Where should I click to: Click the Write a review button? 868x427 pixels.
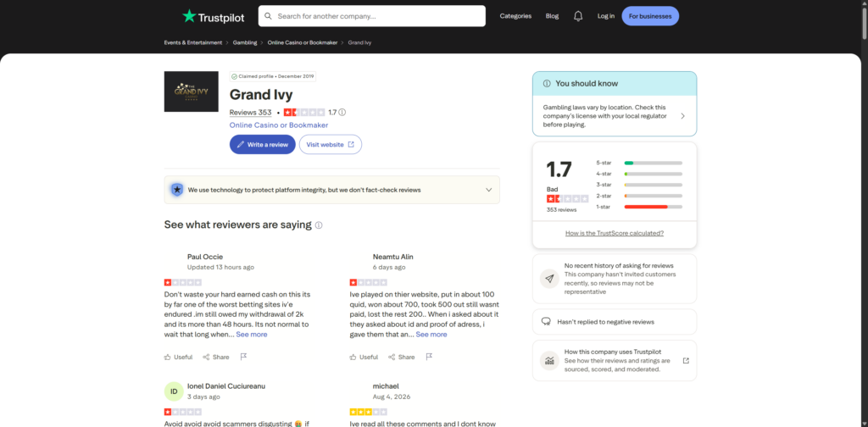[263, 144]
